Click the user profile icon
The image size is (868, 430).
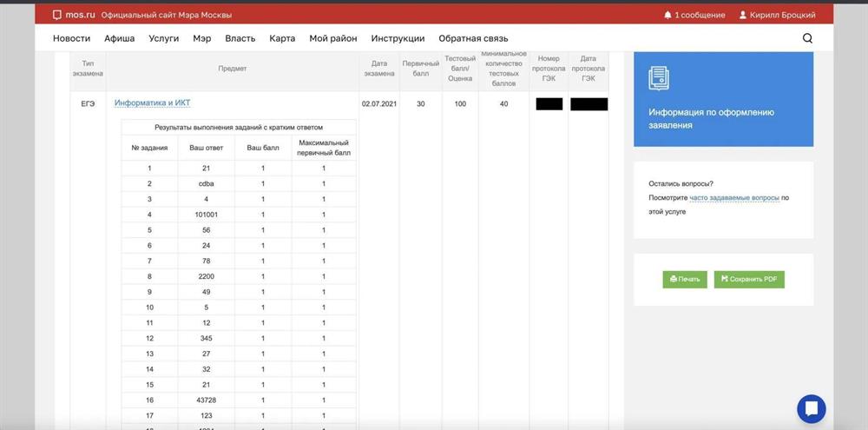(x=743, y=15)
